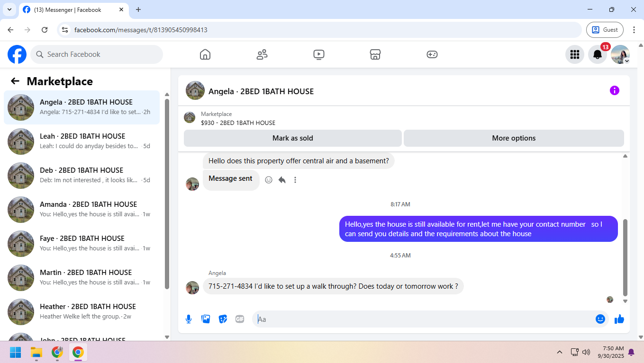The width and height of the screenshot is (644, 363).
Task: Click the address bar URL
Action: point(141,30)
